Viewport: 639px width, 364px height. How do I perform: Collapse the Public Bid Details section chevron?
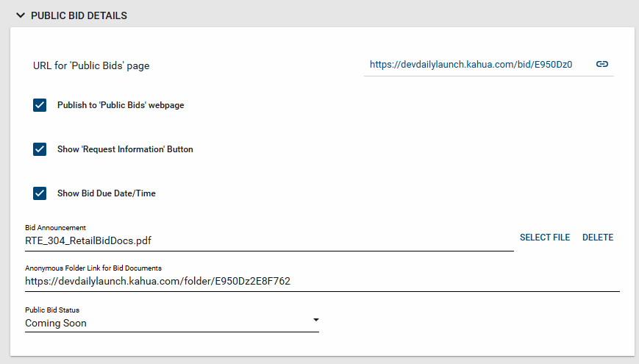(x=21, y=15)
